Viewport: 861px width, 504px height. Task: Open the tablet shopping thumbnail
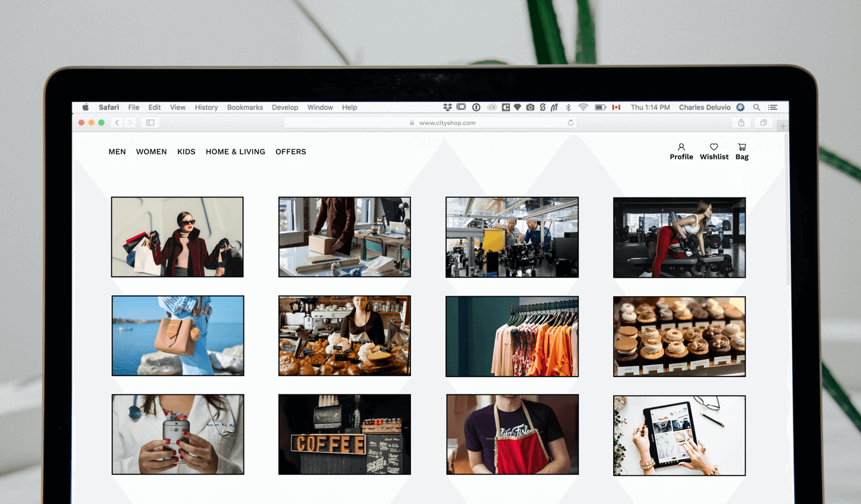click(x=680, y=436)
